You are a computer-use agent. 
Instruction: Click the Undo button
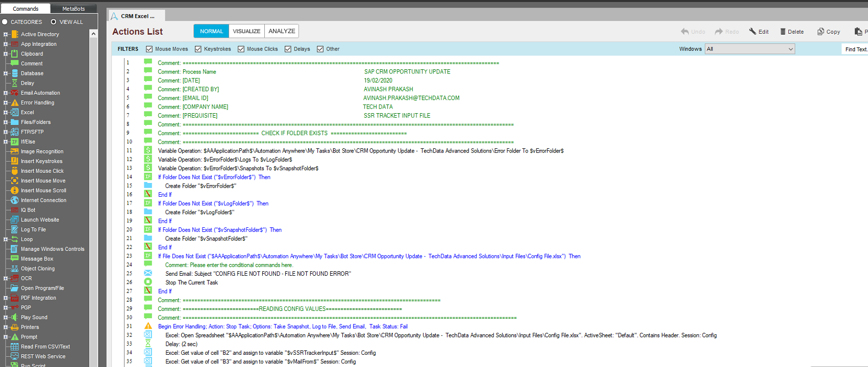(x=692, y=32)
